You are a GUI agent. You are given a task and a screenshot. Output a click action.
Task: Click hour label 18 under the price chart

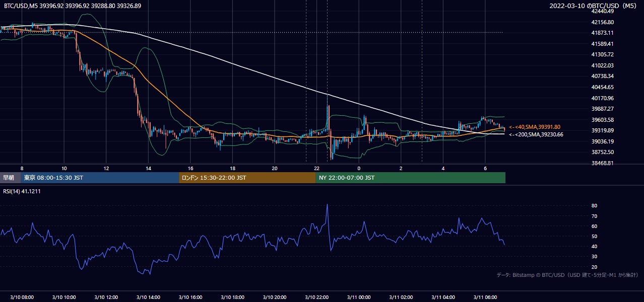tap(232, 168)
